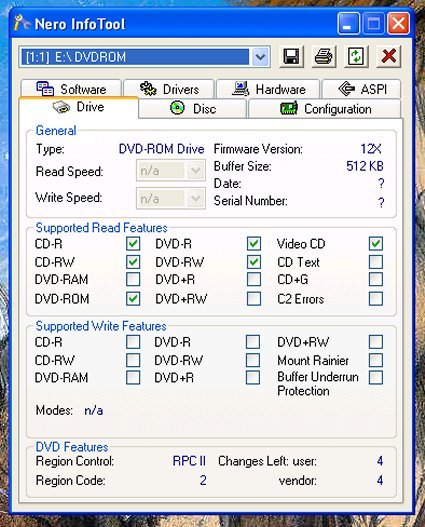
Task: Open the drive selector dropdown arrow
Action: (260, 57)
